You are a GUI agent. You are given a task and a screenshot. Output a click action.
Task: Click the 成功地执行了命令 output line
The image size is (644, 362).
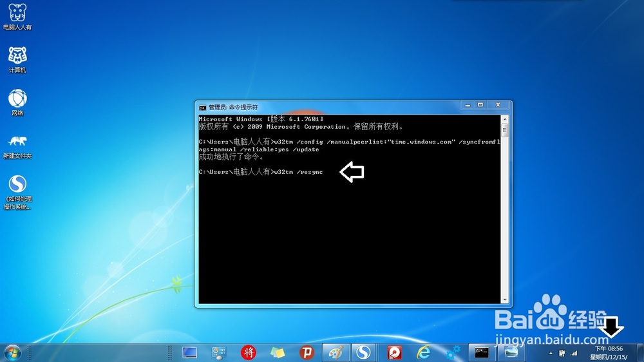click(231, 157)
